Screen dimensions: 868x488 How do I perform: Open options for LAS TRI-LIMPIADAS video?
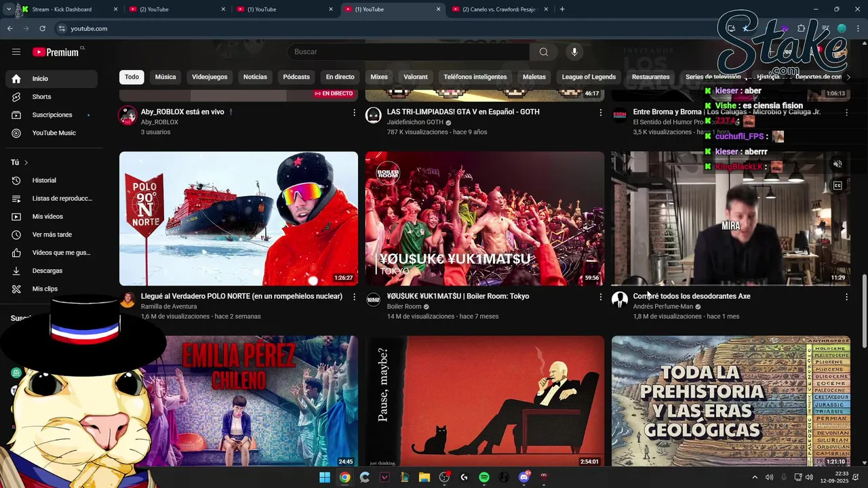pyautogui.click(x=600, y=113)
